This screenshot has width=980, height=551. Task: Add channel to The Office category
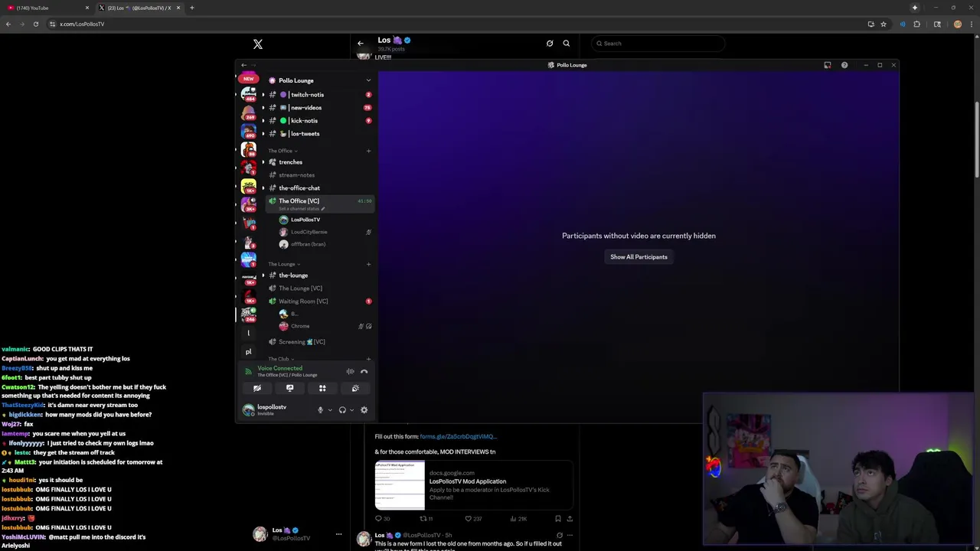(368, 151)
